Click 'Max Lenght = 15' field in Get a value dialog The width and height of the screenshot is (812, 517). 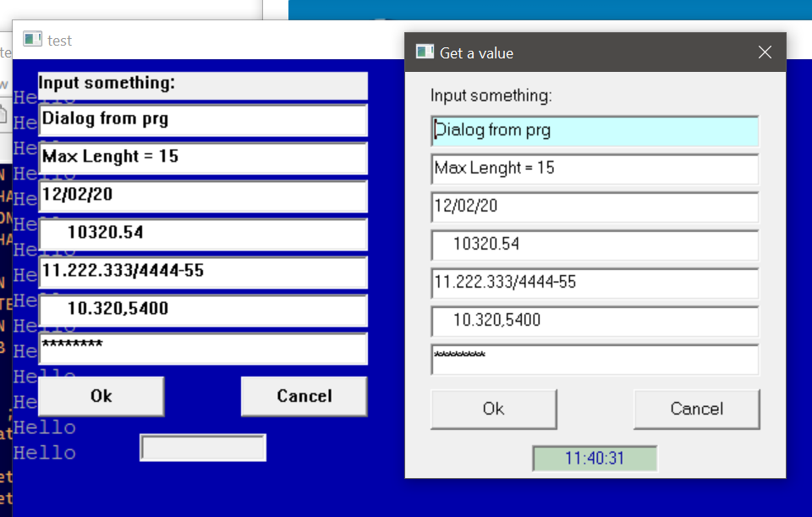595,169
